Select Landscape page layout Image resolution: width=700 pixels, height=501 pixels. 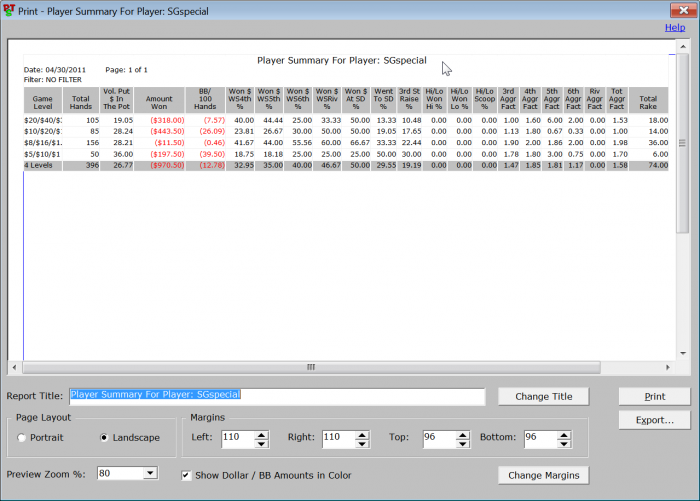pyautogui.click(x=106, y=438)
